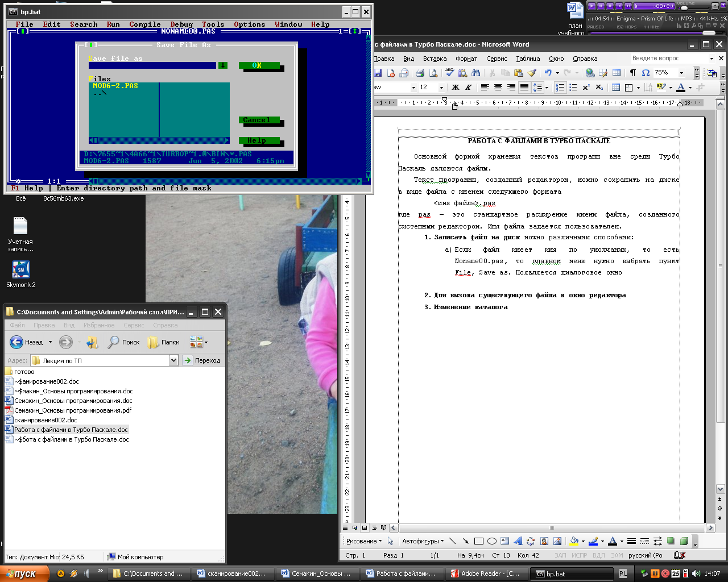
Task: Click the Paste clipboard icon in Word
Action: point(518,73)
